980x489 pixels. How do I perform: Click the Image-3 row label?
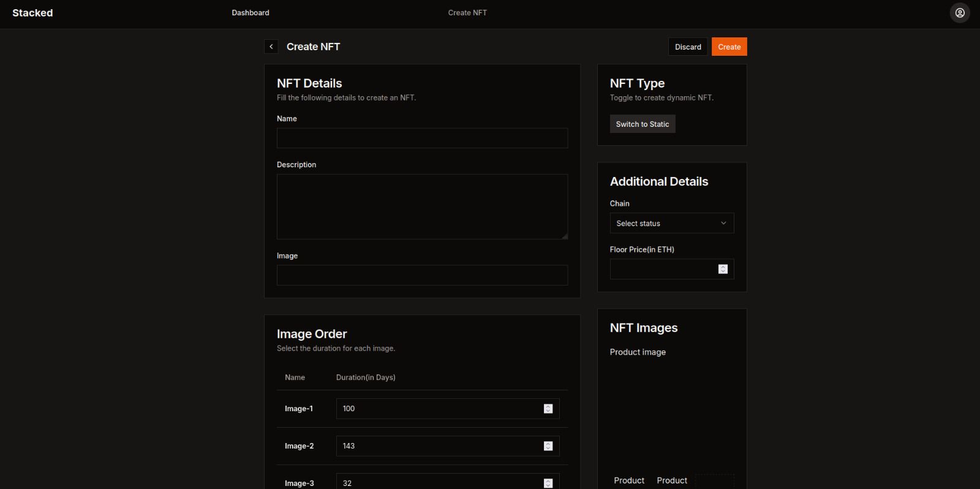tap(299, 483)
